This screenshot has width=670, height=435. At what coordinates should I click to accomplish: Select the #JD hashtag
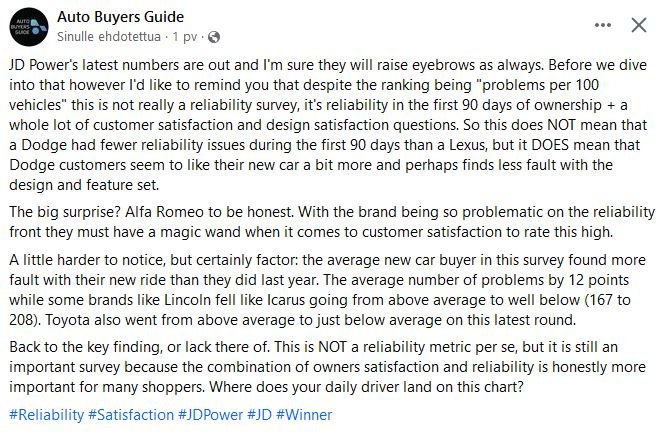tap(259, 414)
